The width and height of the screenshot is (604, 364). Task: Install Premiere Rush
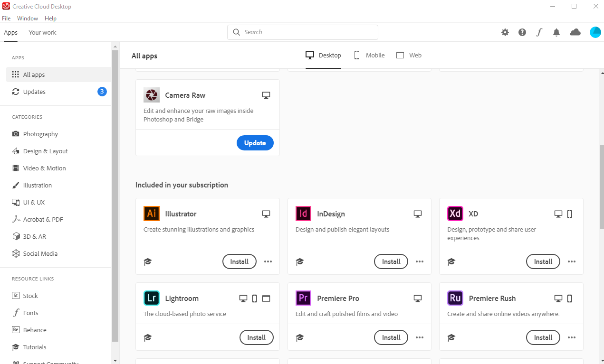(543, 337)
